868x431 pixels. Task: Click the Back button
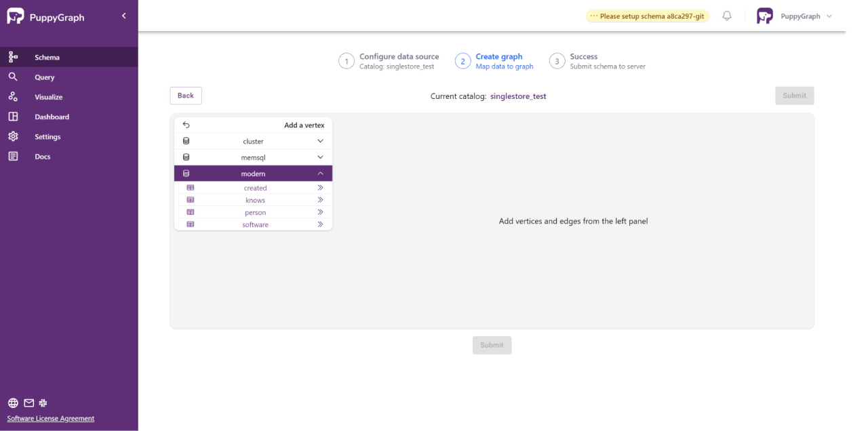coord(186,96)
